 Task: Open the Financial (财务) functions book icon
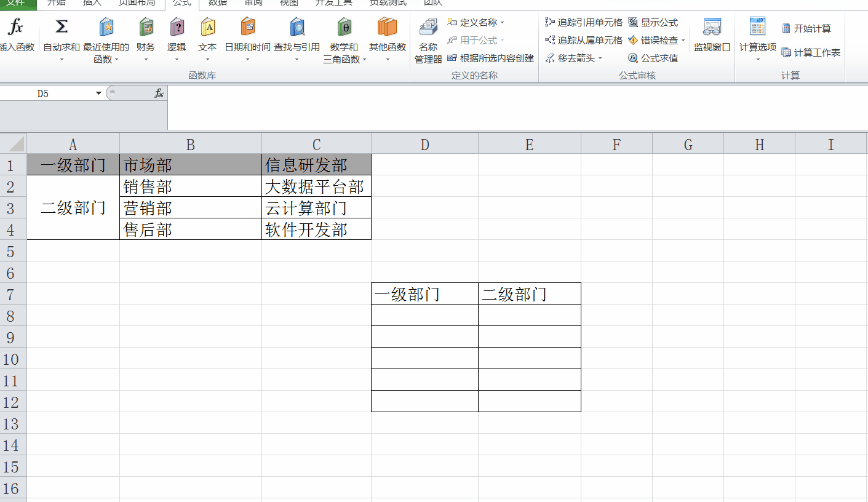146,27
